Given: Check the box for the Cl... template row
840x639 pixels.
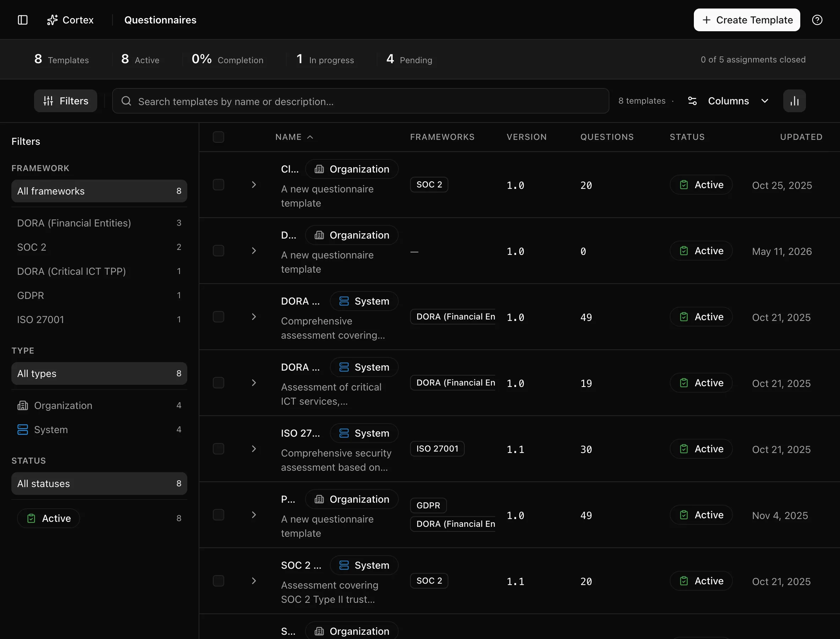Looking at the screenshot, I should [x=219, y=185].
